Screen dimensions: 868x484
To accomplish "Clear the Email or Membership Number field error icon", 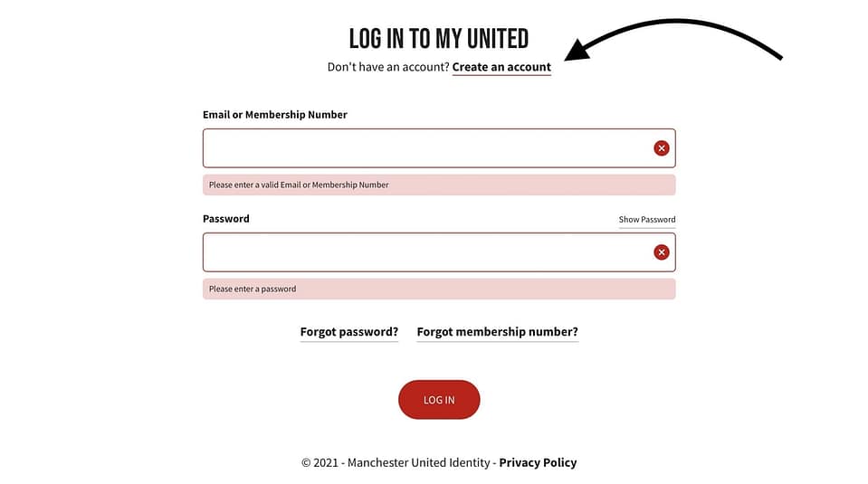I will click(x=662, y=148).
